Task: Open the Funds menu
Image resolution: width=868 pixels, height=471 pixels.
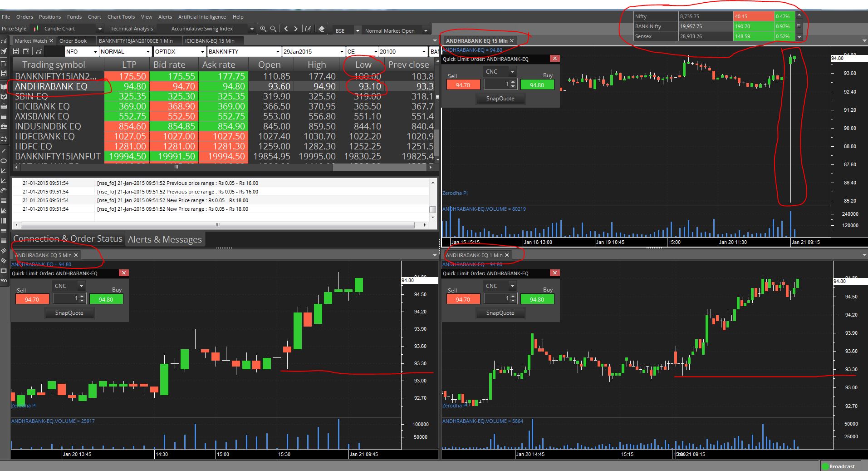Action: [x=74, y=17]
